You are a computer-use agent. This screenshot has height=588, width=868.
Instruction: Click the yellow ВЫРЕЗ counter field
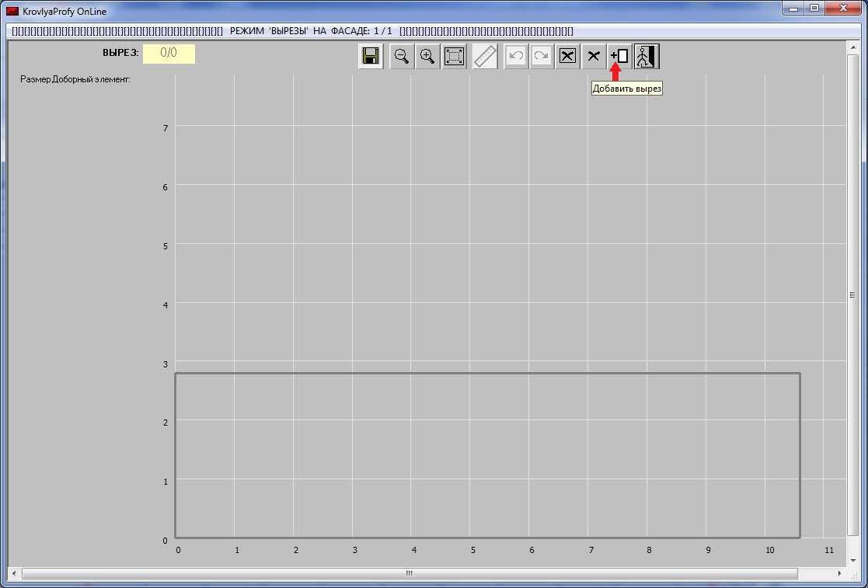coord(169,54)
